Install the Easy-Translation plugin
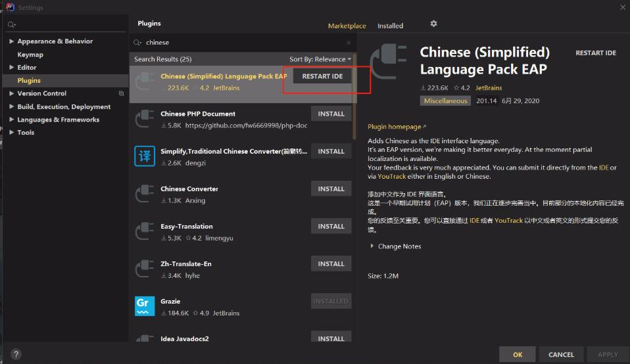The image size is (630, 364). pos(331,226)
